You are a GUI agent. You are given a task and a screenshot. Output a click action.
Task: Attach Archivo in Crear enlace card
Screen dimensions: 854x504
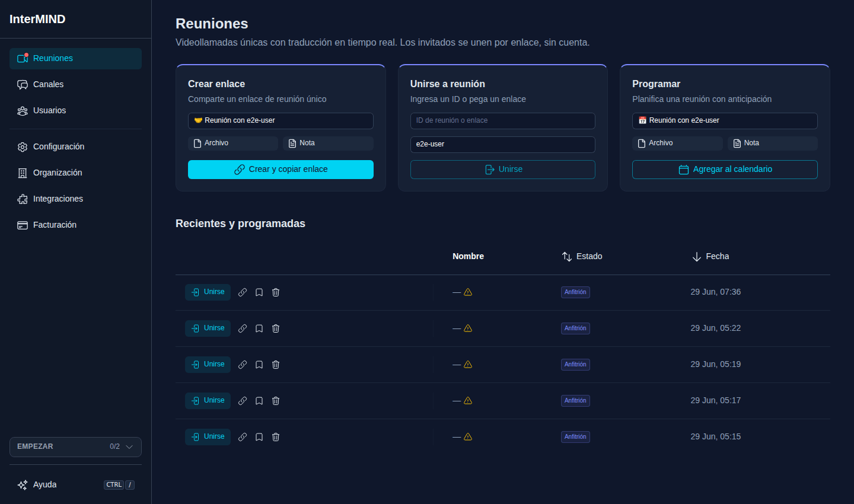pyautogui.click(x=233, y=143)
